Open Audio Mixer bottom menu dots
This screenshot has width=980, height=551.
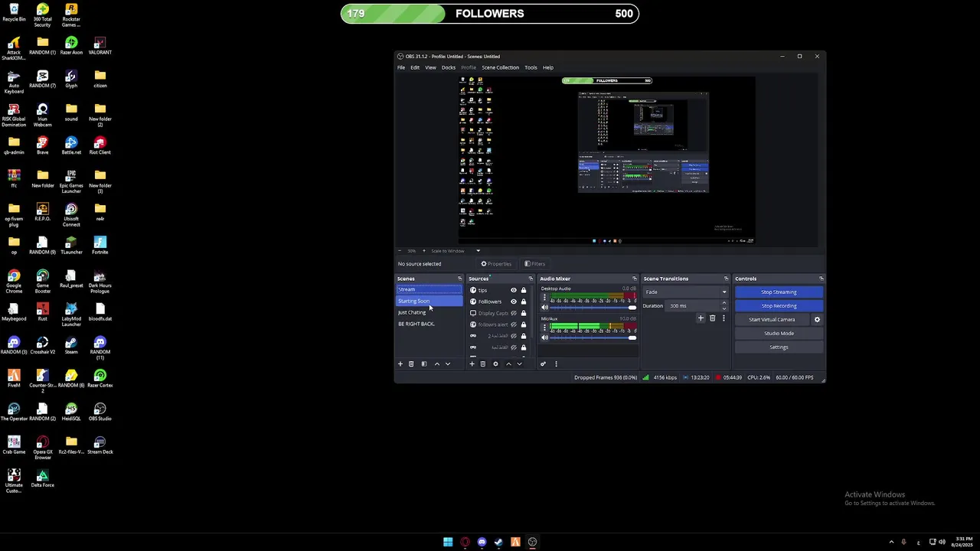tap(556, 364)
